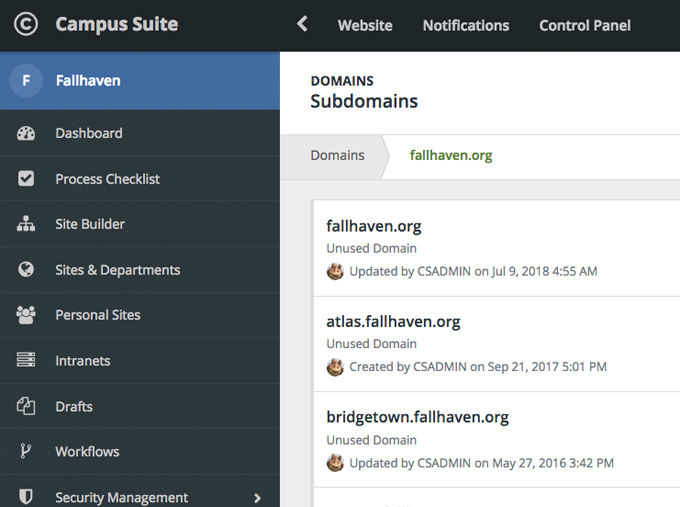Image resolution: width=680 pixels, height=507 pixels.
Task: Click the Campus Suite logo icon
Action: 26,25
